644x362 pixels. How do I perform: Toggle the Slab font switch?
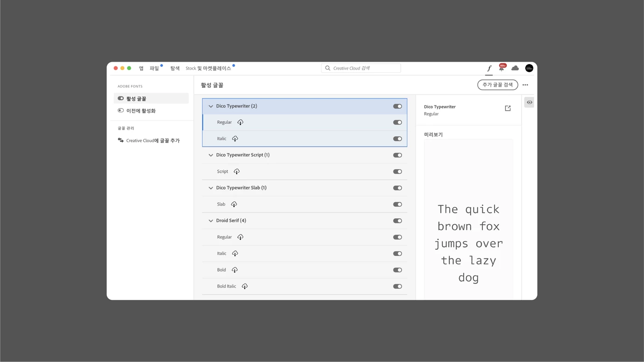[x=397, y=204]
